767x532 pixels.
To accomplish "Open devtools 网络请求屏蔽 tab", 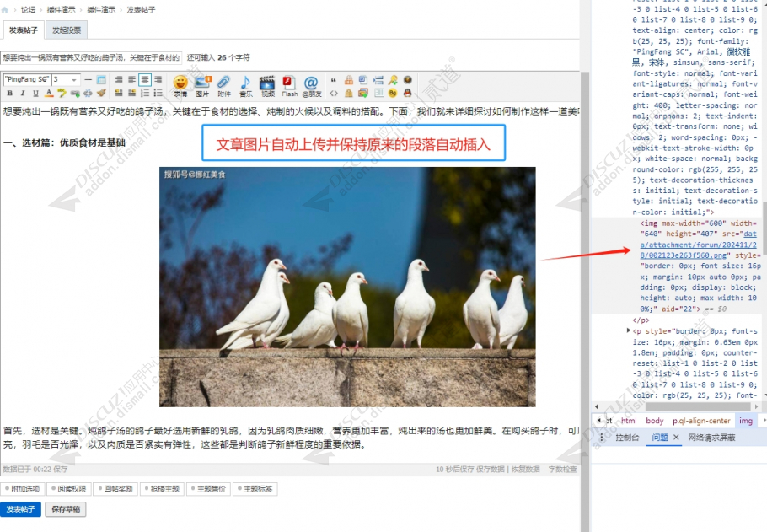I will 711,437.
